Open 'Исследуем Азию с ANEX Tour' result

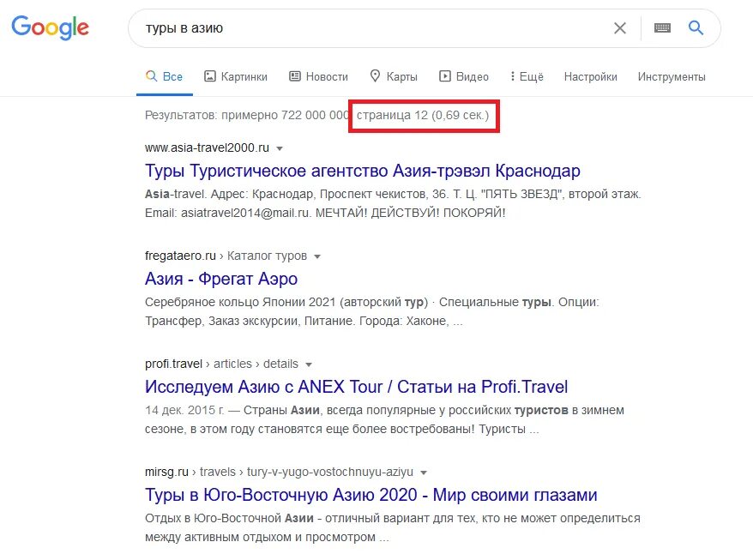click(x=356, y=387)
